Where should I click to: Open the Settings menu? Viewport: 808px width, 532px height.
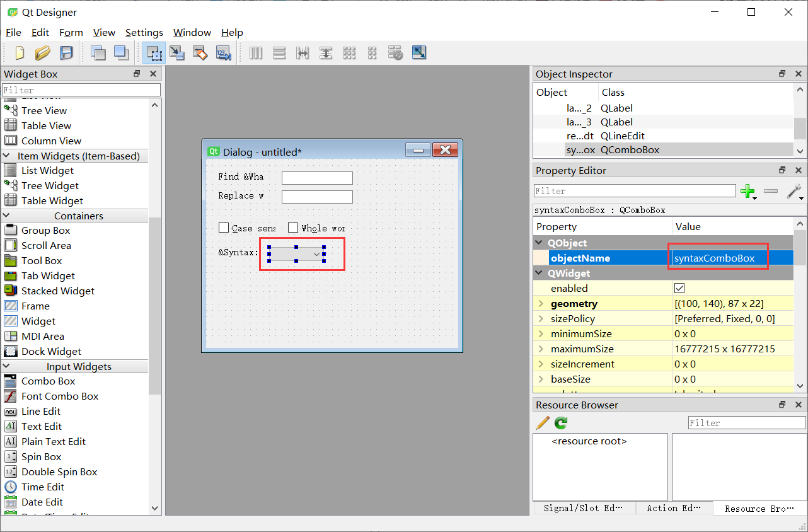click(x=144, y=32)
